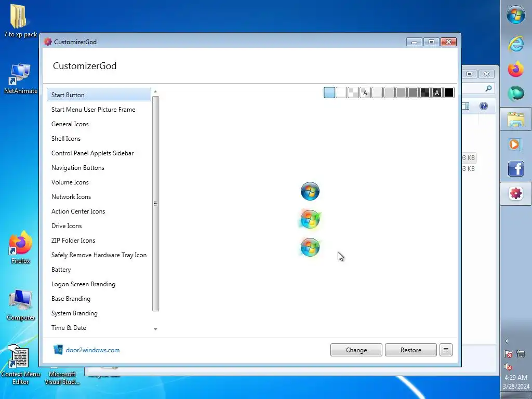The image size is (532, 399).
Task: Select the Computer desktop icon
Action: click(x=21, y=304)
